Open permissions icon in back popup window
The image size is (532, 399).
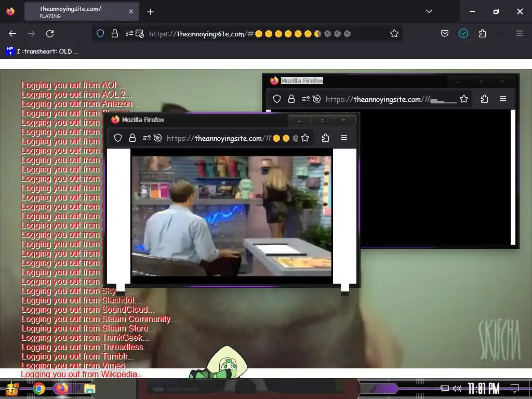305,99
